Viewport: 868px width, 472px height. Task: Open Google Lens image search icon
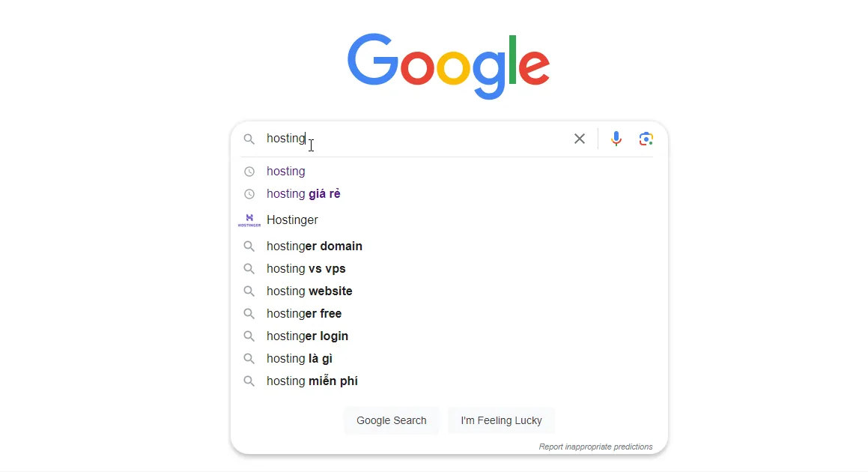coord(646,139)
